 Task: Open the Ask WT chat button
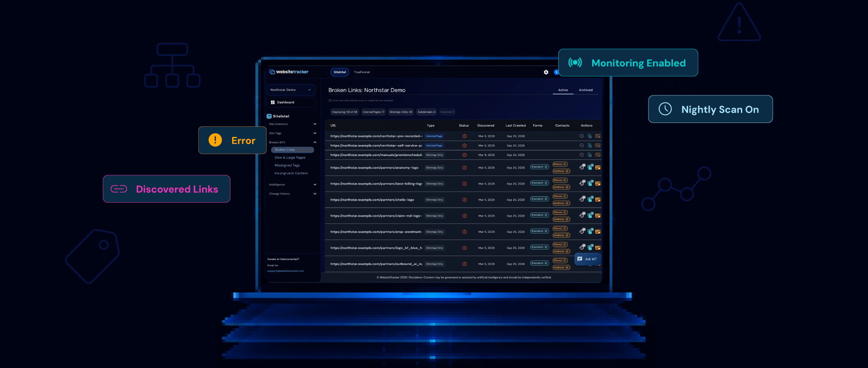click(588, 259)
